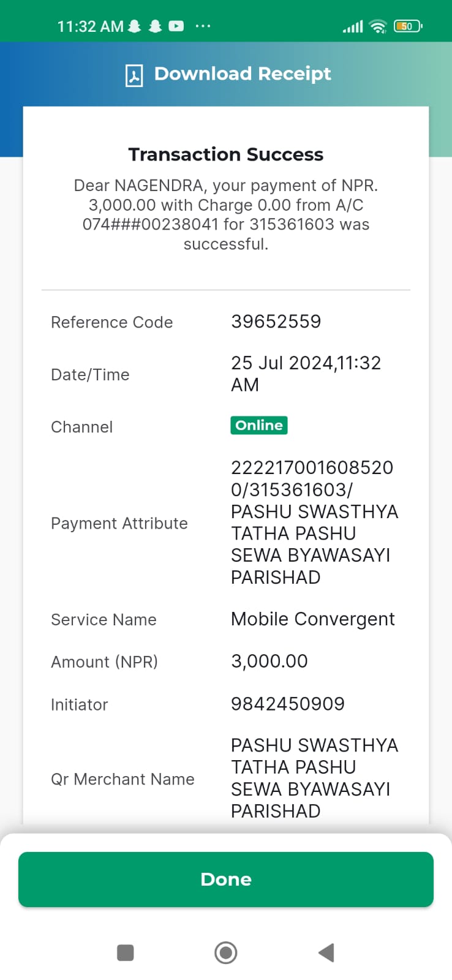
Task: Tap the cellular signal strength icon
Action: 353,26
